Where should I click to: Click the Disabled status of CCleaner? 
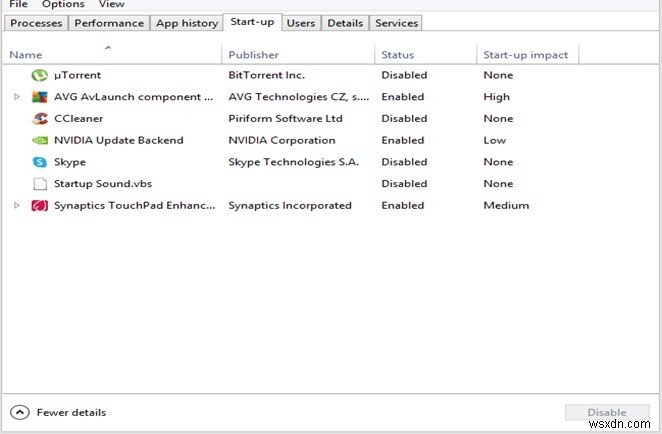404,118
